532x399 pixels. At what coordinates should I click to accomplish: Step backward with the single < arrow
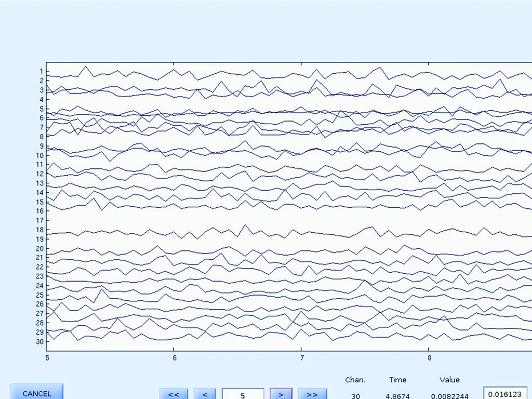205,394
